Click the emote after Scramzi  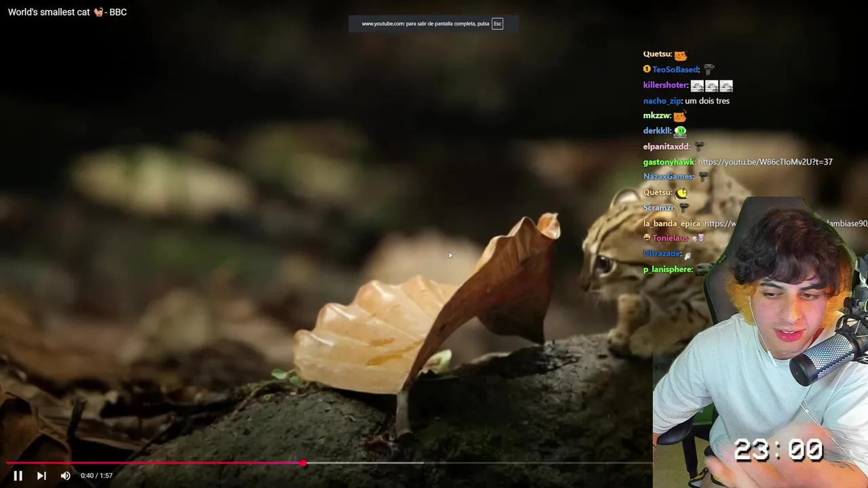[x=684, y=208]
